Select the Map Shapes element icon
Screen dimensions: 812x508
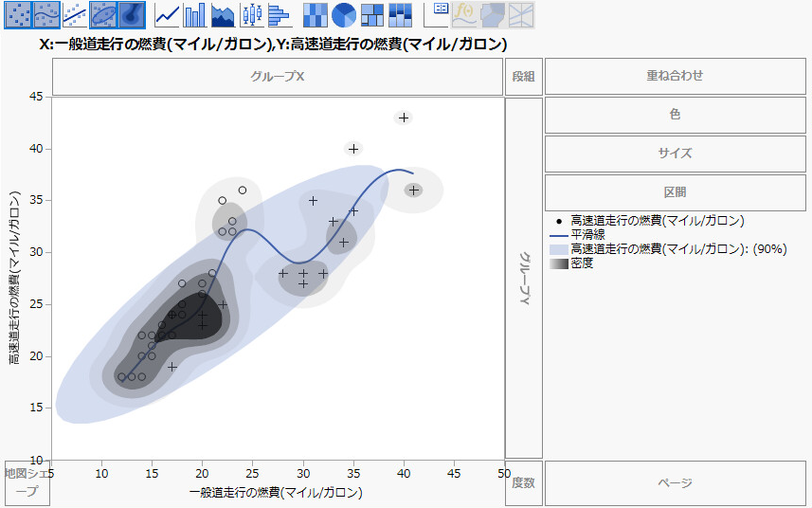coord(493,14)
